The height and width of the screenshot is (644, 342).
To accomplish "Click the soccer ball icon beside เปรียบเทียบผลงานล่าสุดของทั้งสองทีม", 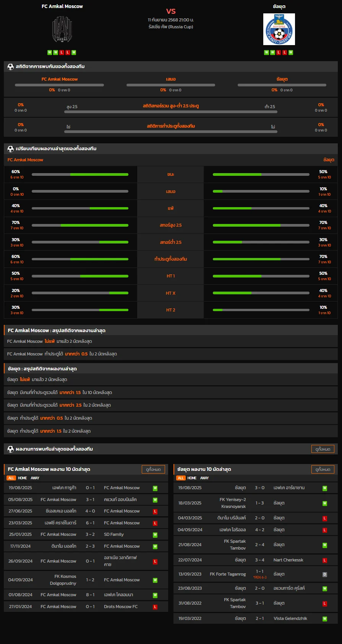I will point(10,149).
